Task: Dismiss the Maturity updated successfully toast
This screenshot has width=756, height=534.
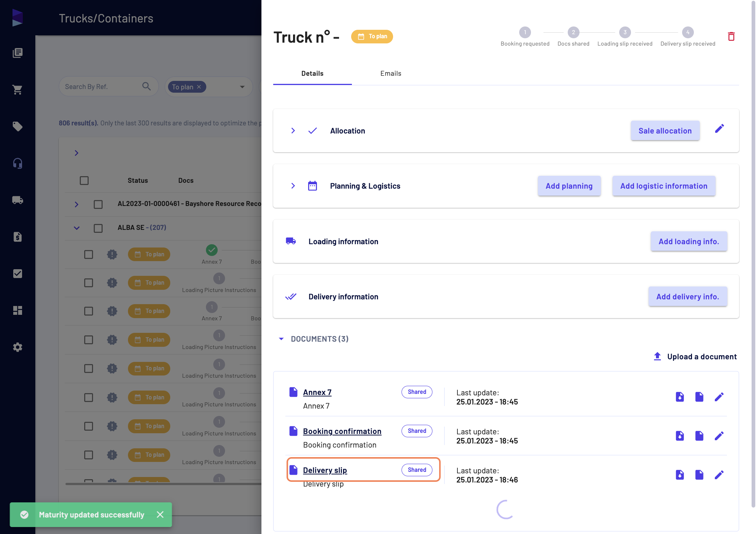Action: tap(160, 515)
